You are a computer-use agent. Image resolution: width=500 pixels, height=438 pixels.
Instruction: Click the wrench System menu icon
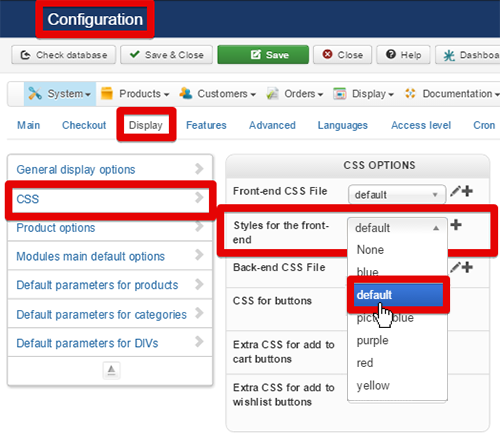35,94
